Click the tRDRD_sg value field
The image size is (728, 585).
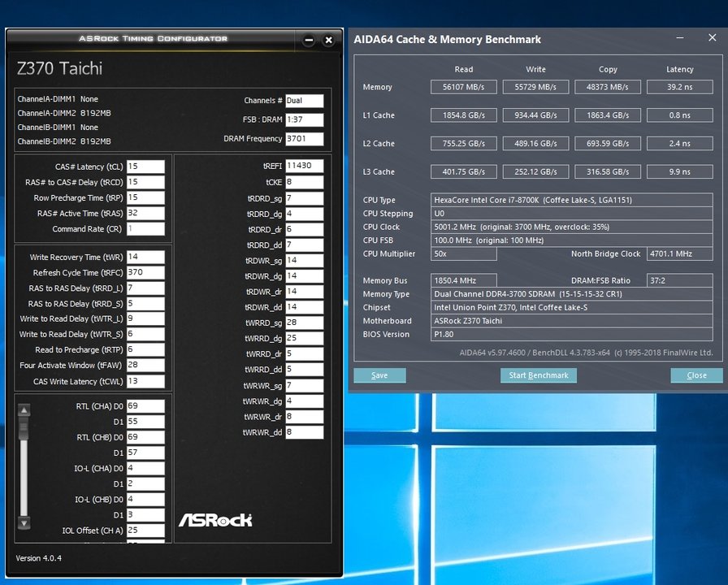pyautogui.click(x=305, y=198)
